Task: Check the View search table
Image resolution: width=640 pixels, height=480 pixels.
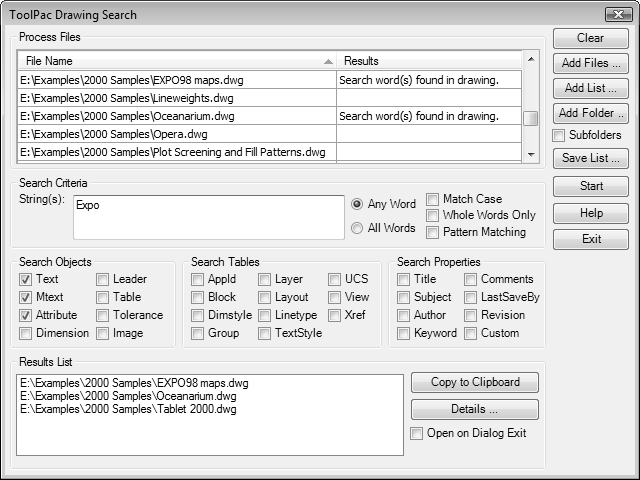Action: pos(334,297)
